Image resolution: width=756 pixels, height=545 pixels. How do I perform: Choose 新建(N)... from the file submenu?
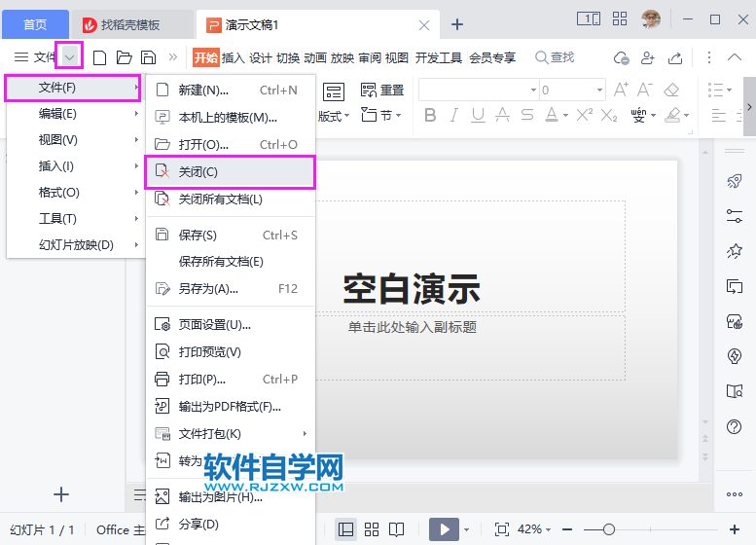230,91
